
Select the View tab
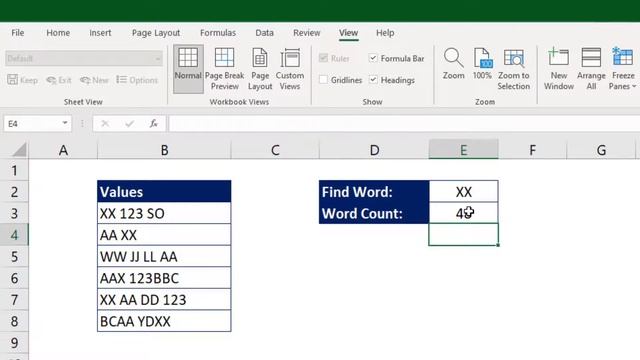click(x=349, y=33)
